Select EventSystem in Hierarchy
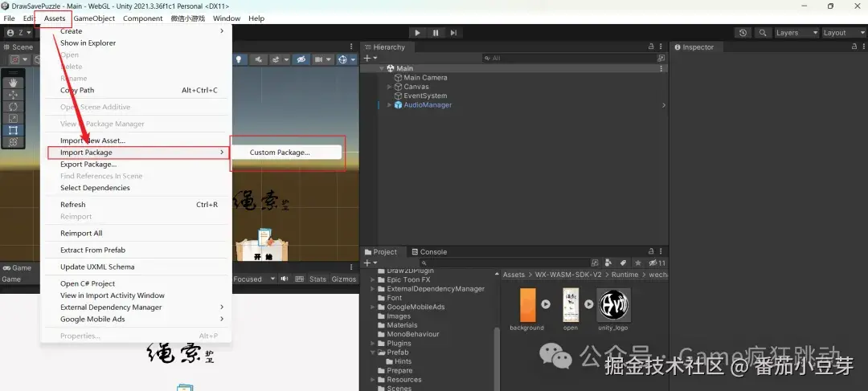Image resolution: width=868 pixels, height=391 pixels. (x=425, y=96)
